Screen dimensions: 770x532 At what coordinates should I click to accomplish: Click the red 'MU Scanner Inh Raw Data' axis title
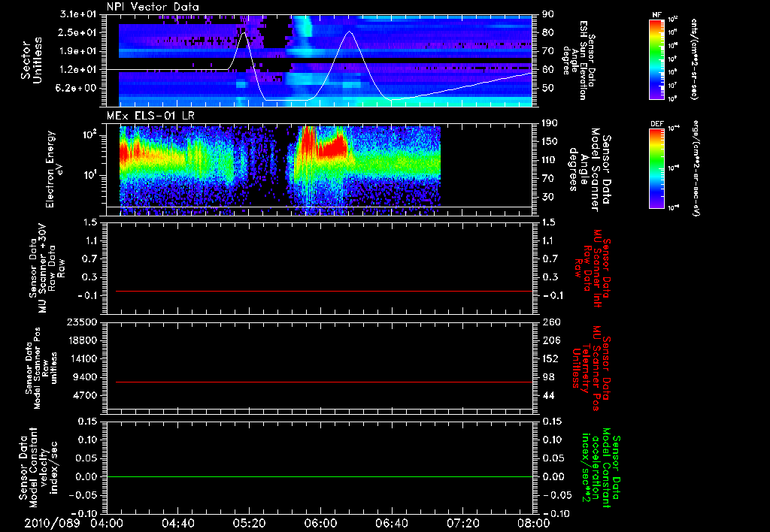[x=593, y=268]
